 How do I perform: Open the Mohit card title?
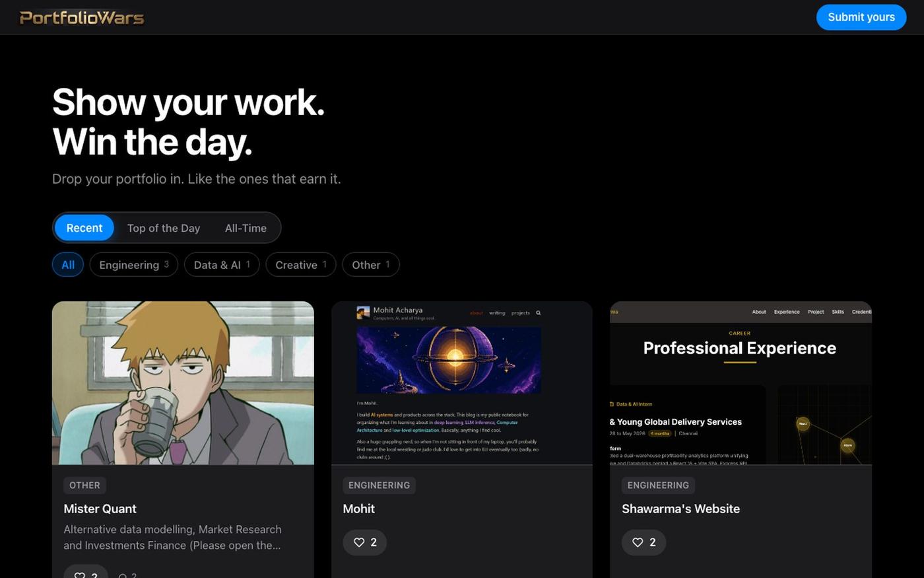(359, 509)
